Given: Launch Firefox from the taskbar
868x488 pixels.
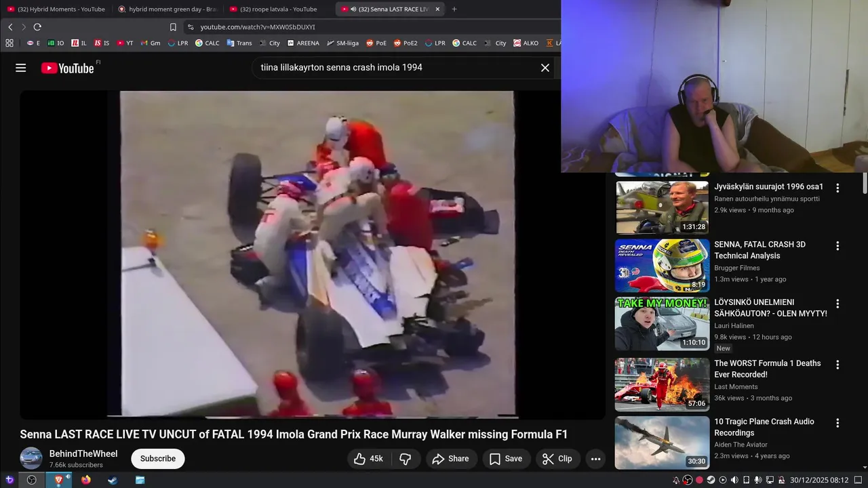Looking at the screenshot, I should point(86,480).
